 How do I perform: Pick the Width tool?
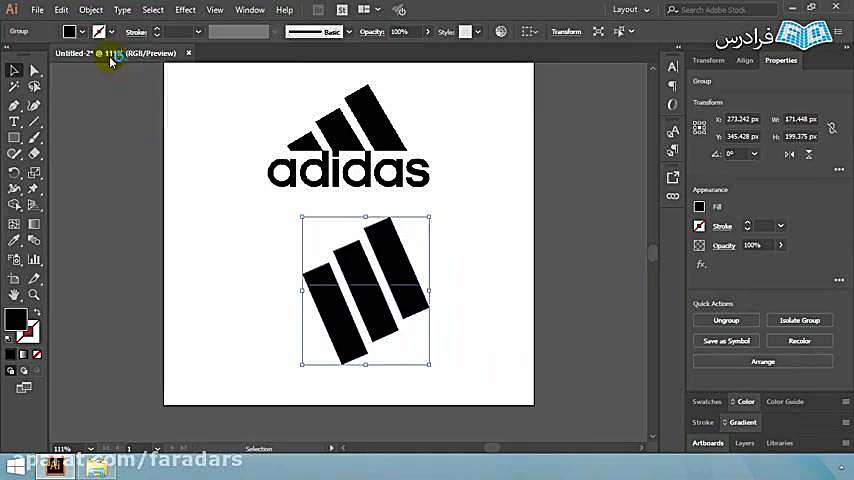tap(14, 189)
